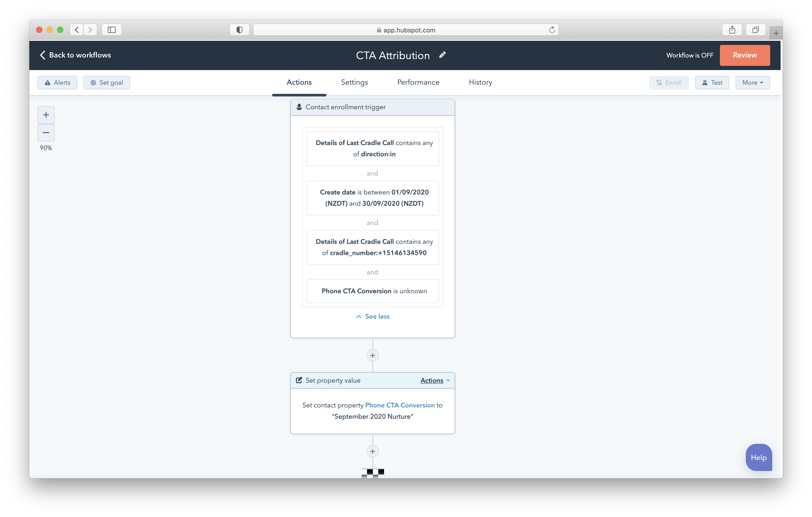Switch to the Performance tab

pos(418,82)
